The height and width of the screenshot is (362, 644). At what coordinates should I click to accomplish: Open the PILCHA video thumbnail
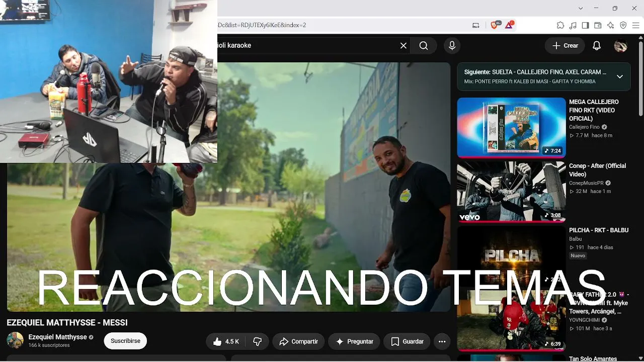tap(511, 255)
